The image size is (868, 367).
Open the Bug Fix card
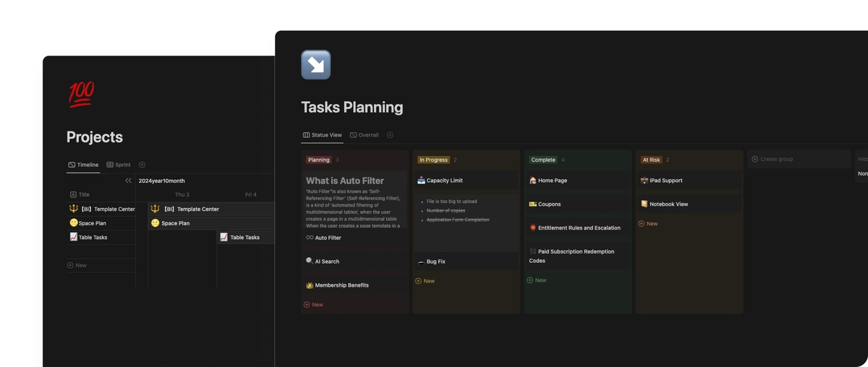tap(467, 262)
